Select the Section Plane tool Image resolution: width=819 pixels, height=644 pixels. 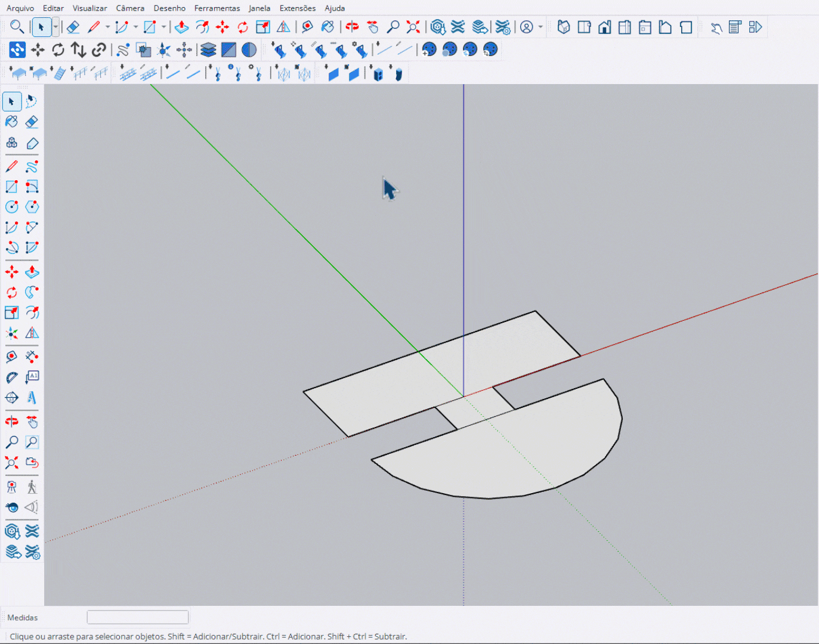(x=11, y=397)
